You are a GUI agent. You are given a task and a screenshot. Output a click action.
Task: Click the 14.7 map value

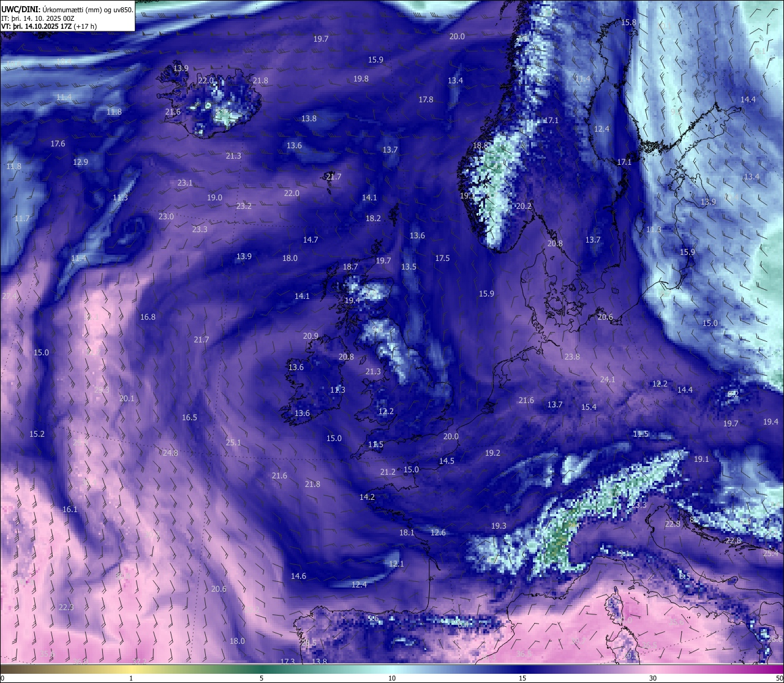(311, 240)
